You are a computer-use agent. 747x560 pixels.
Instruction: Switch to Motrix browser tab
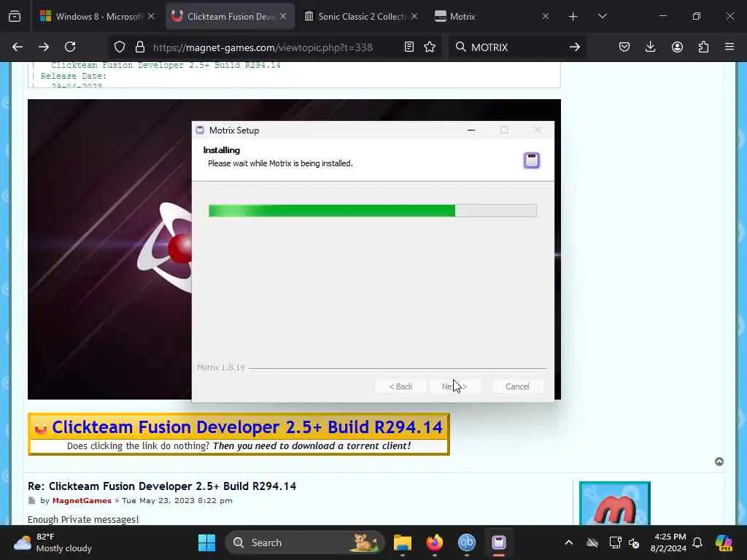[x=491, y=16]
